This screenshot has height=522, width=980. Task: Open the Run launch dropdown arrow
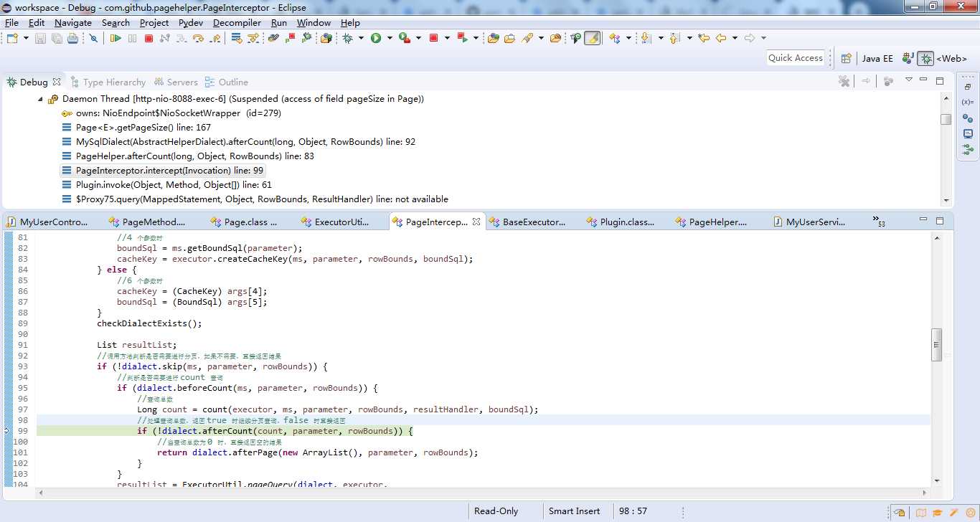point(390,38)
